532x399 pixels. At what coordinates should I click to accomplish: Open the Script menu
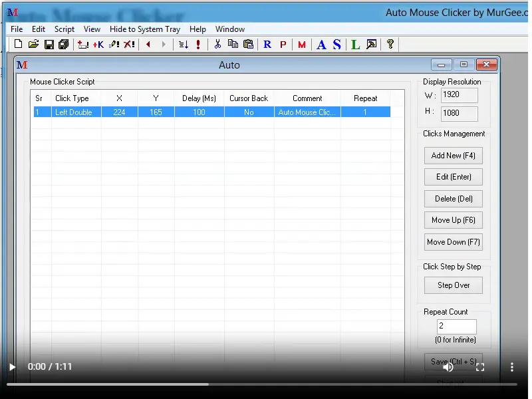[x=65, y=29]
